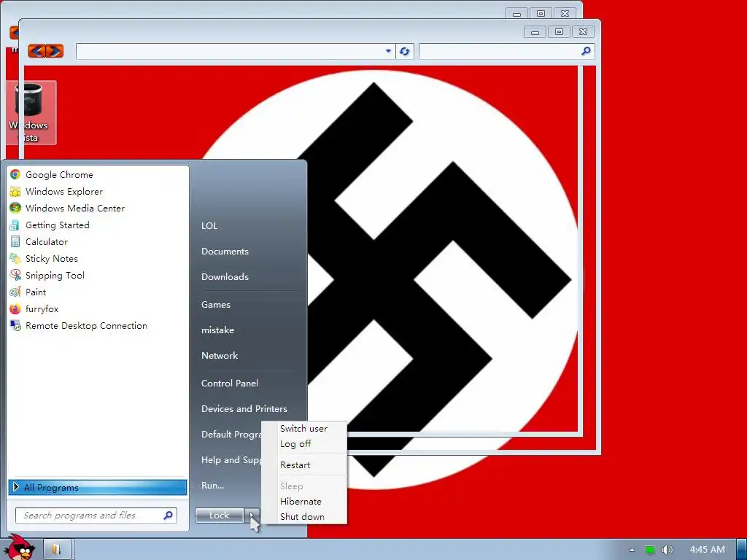Open Network from the Start menu

(219, 356)
